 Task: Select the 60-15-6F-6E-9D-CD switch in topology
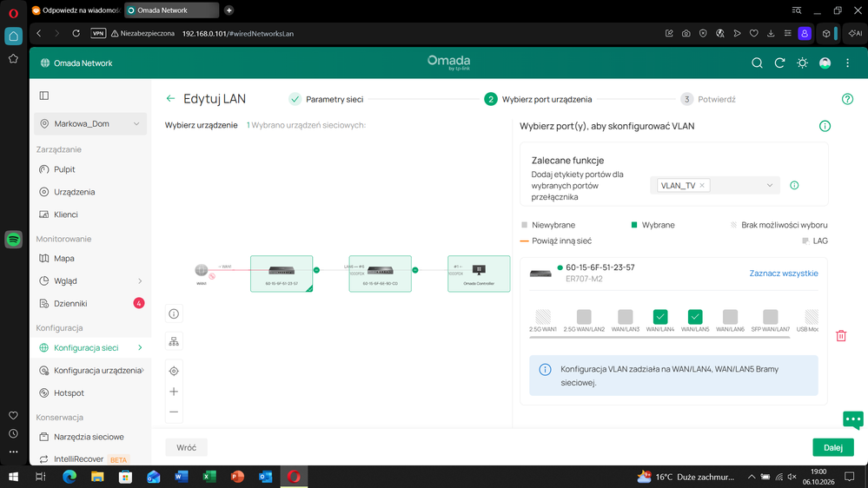(x=381, y=274)
